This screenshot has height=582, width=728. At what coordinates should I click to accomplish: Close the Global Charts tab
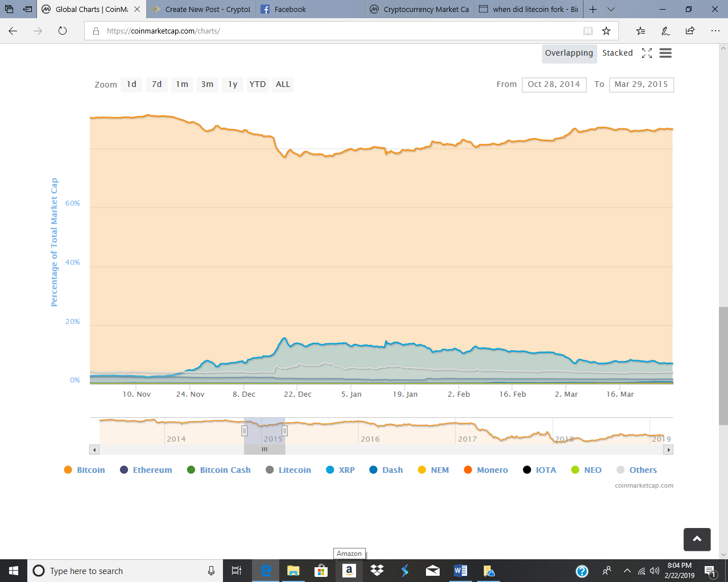point(137,9)
